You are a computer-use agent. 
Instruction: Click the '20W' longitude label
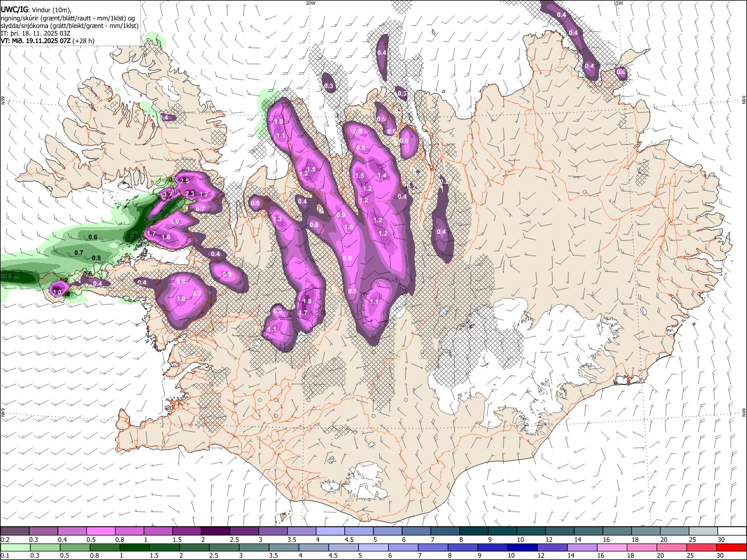(310, 3)
